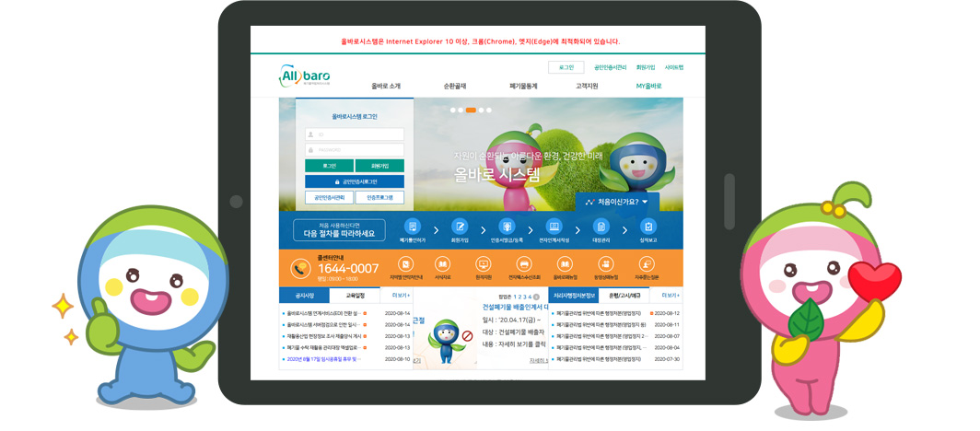Click the top 공인인증서관리 link
This screenshot has height=431, width=980.
click(610, 67)
